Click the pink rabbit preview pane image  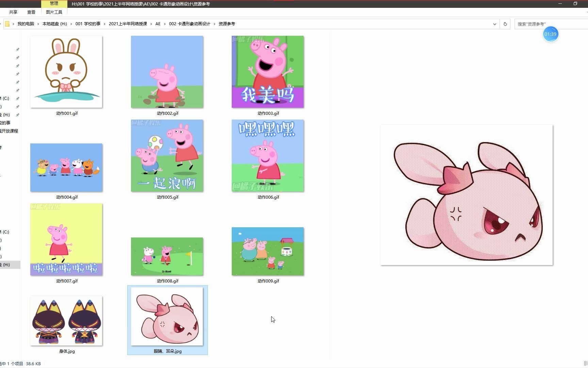point(467,195)
